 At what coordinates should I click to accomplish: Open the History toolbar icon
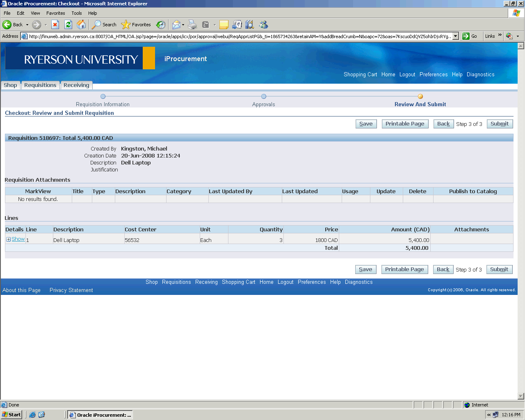tap(161, 25)
